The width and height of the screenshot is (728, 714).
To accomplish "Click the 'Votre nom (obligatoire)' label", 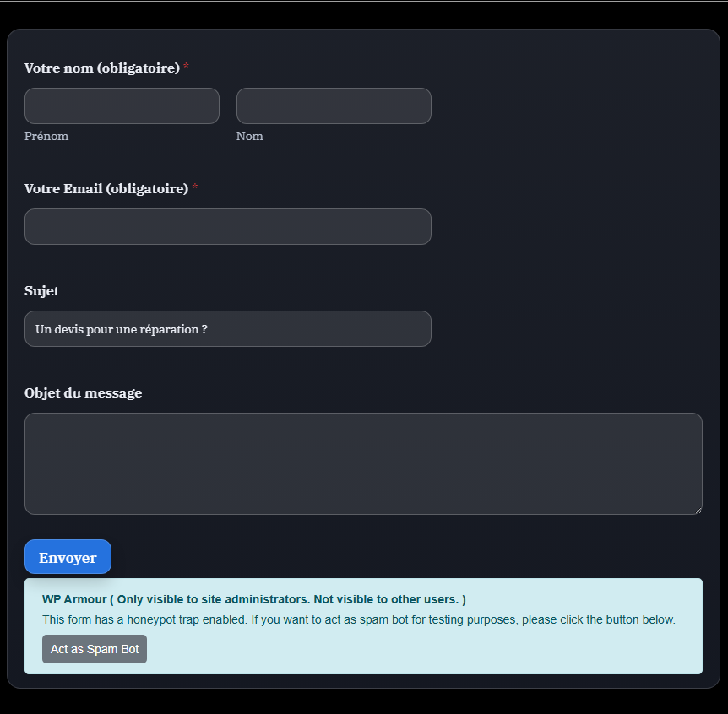I will coord(101,68).
